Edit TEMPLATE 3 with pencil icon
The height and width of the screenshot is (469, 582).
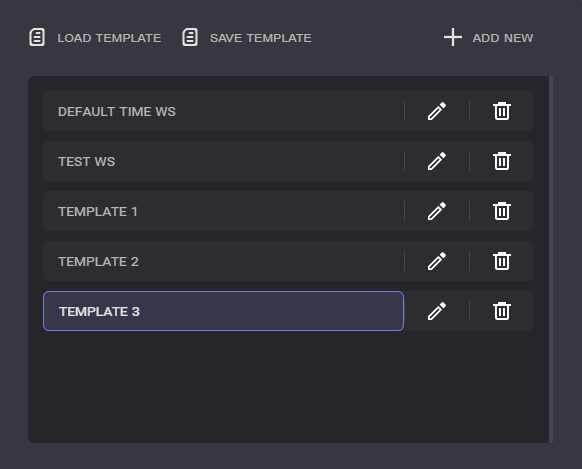(437, 311)
